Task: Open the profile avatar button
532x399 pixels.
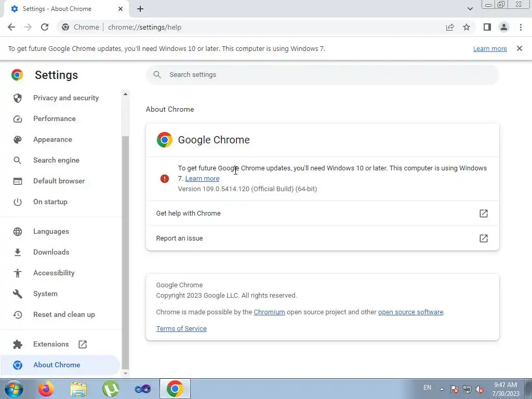Action: click(504, 27)
